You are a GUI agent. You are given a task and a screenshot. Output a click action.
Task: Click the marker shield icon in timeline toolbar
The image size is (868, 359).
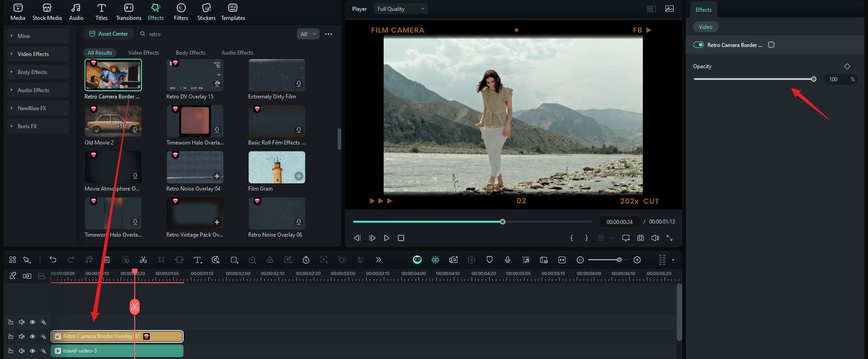(490, 260)
